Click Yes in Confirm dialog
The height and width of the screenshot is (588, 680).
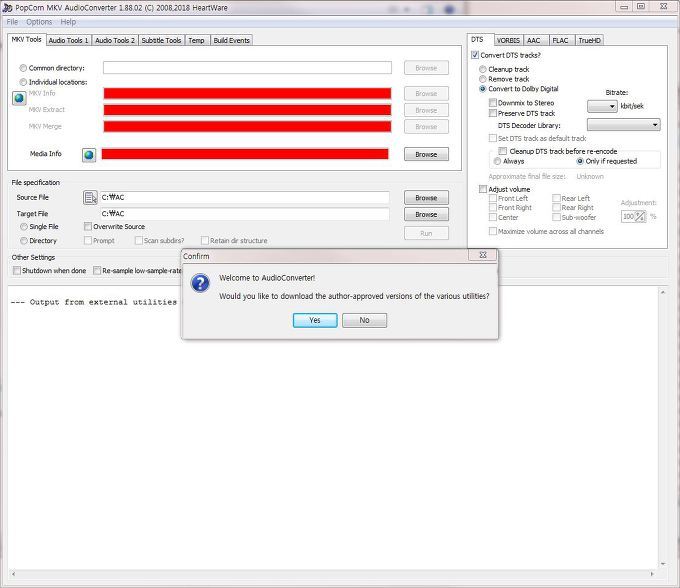315,320
